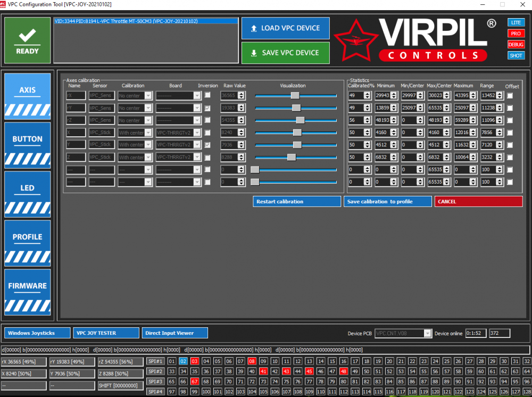Enable Offset checkbox for Z row
The image size is (532, 397).
(510, 158)
